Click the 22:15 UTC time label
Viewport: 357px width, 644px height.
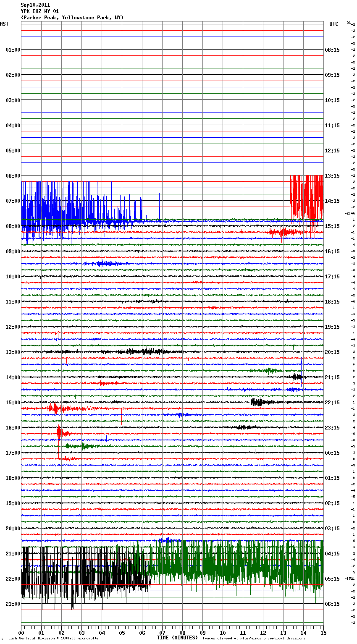pyautogui.click(x=332, y=403)
